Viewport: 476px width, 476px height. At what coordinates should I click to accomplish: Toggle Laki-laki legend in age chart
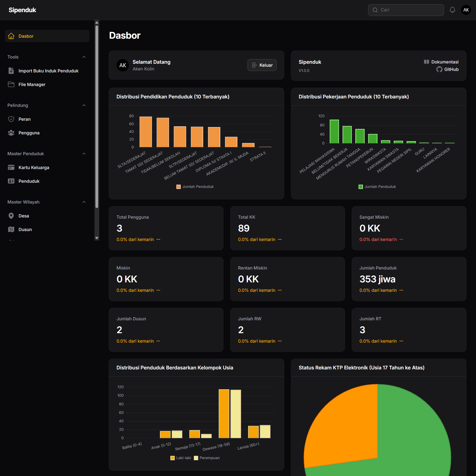(181, 458)
